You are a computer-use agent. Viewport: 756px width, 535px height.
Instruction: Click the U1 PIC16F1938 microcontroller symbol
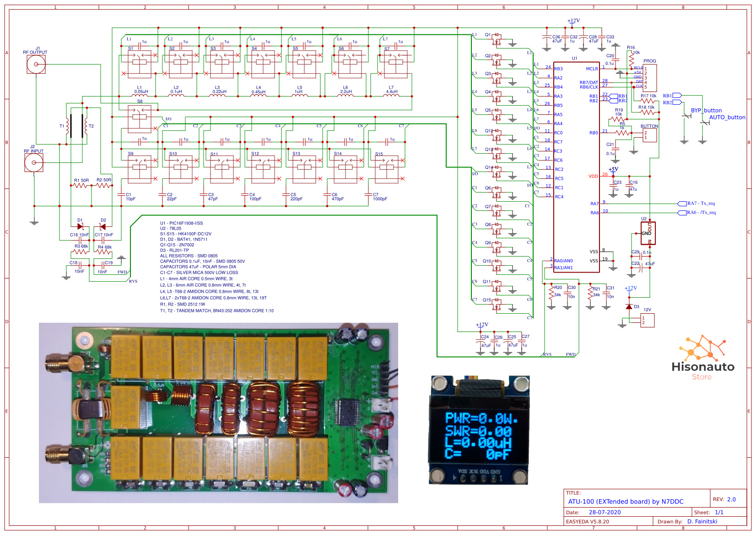(578, 165)
